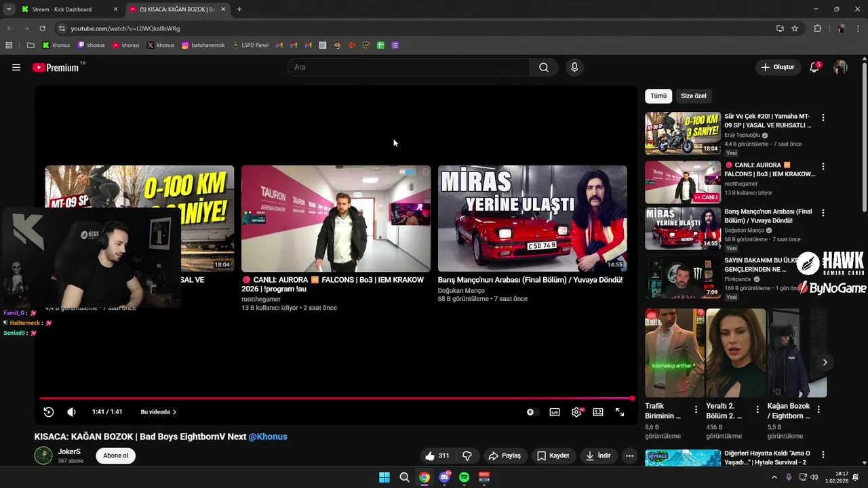Select the KISACA: KAĞAN BOZOK YouTube tab
Screen dimensions: 868x488
(176, 9)
